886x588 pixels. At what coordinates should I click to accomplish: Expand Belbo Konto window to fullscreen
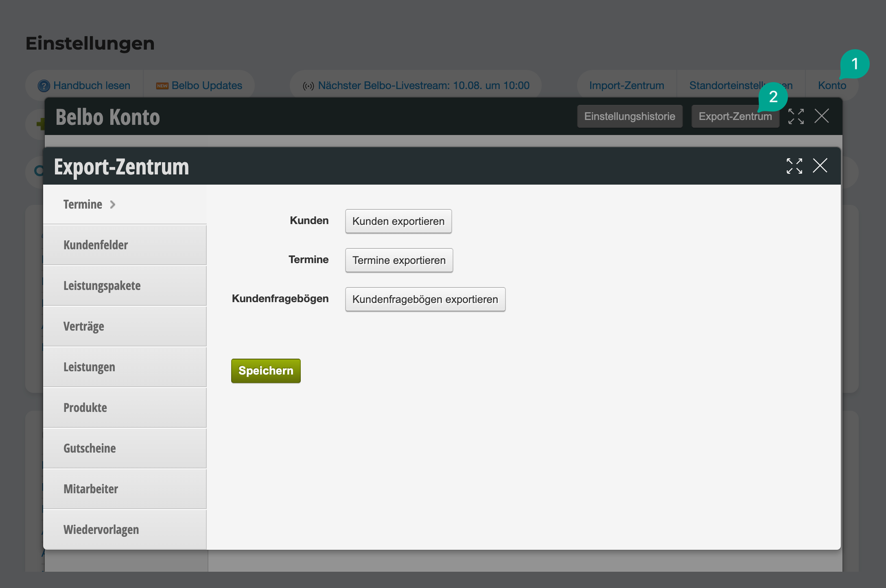(796, 116)
